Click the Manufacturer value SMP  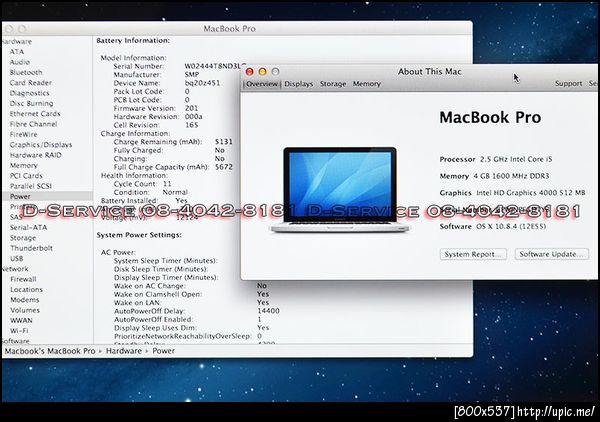(192, 75)
